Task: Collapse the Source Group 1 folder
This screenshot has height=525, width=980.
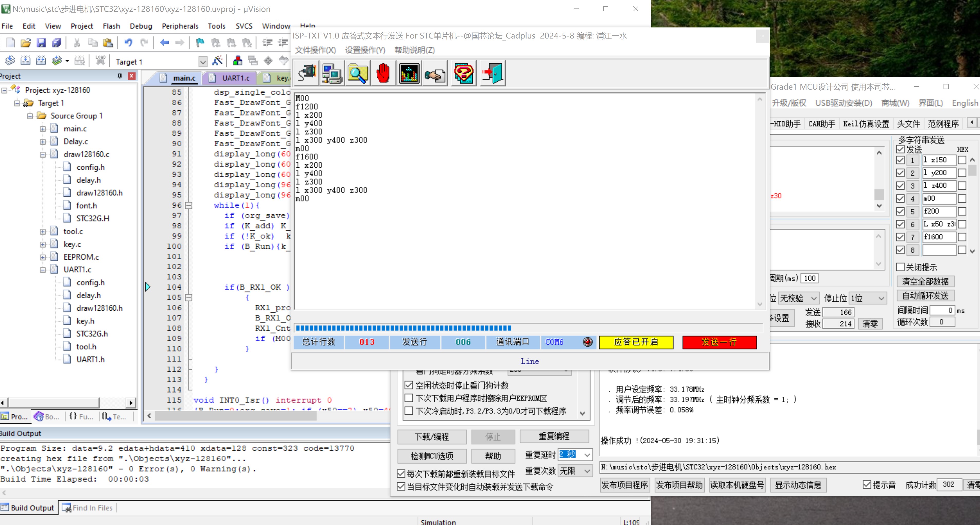Action: (x=30, y=116)
